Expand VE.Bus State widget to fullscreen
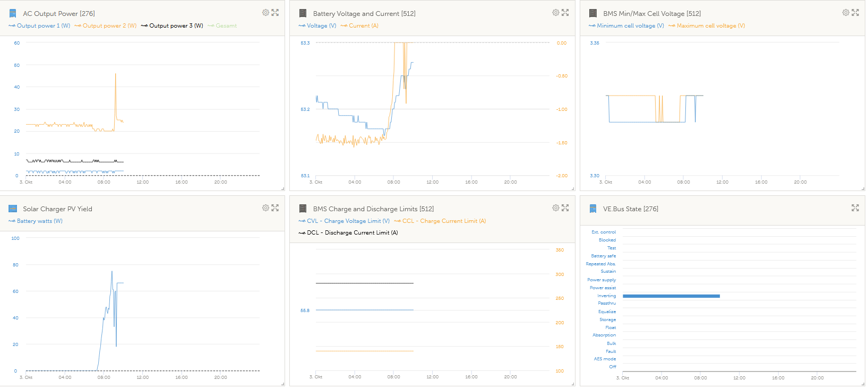Screen dimensions: 868x389 coord(855,208)
